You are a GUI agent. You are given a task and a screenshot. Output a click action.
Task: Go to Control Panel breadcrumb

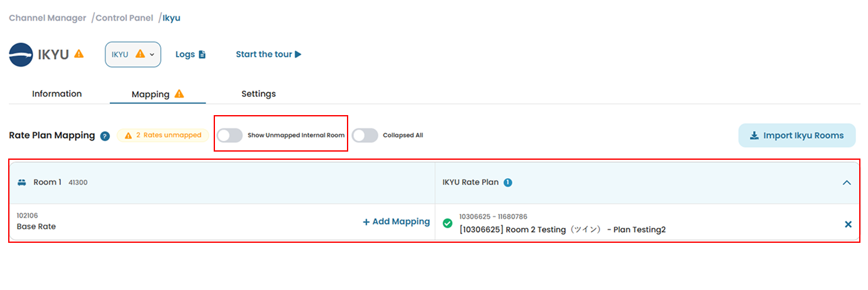[x=124, y=18]
